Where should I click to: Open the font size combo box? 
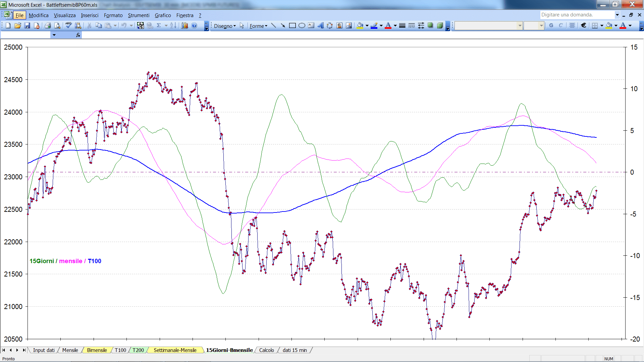534,25
